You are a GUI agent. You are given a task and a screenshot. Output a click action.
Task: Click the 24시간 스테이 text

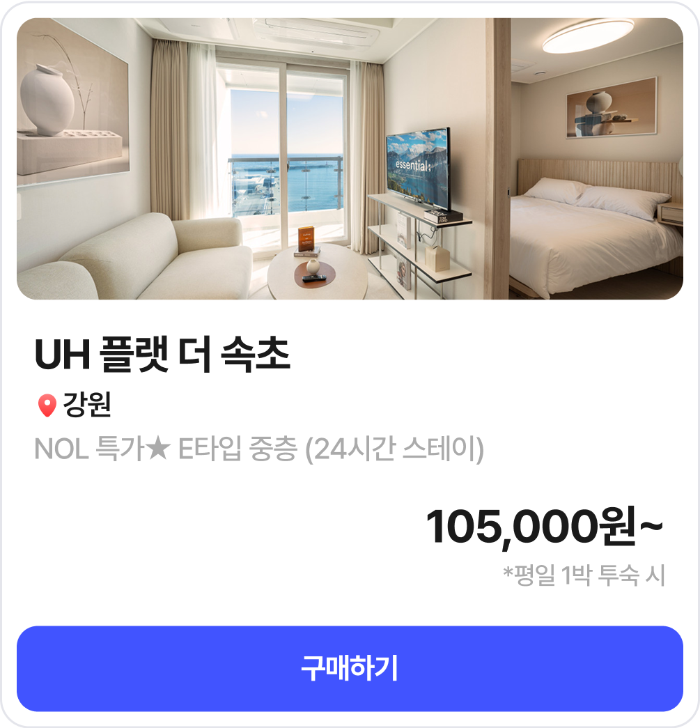[x=394, y=449]
